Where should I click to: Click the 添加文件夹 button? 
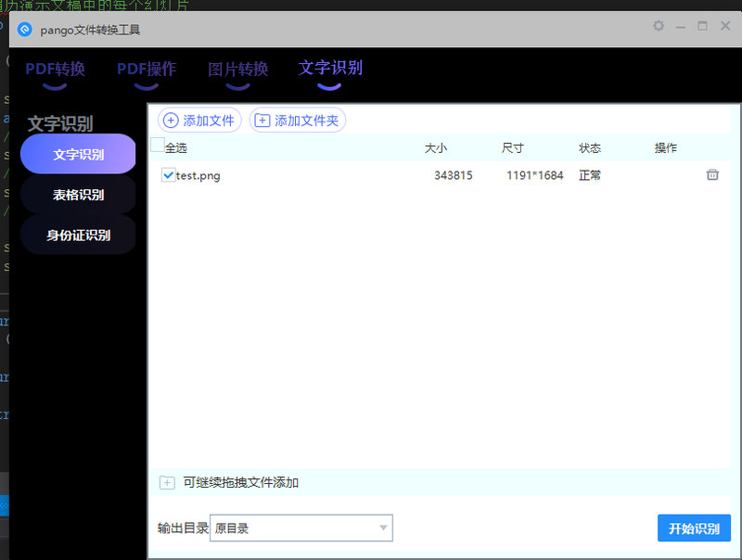click(x=297, y=121)
